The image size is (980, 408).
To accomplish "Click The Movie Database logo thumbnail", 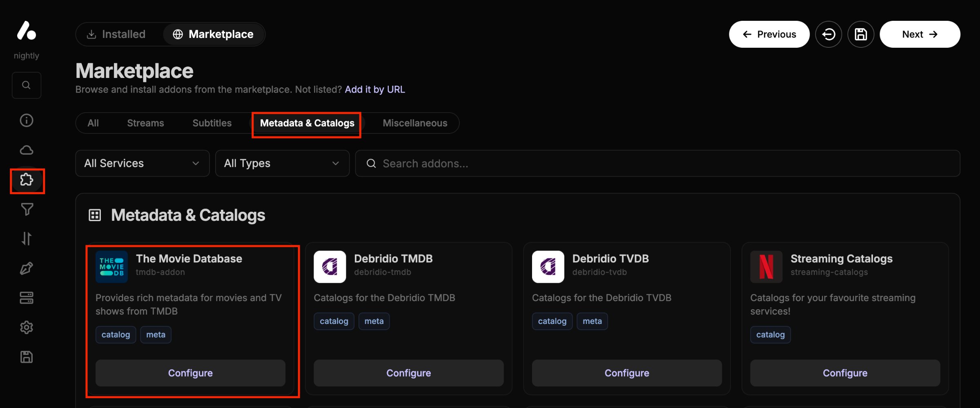I will point(111,267).
